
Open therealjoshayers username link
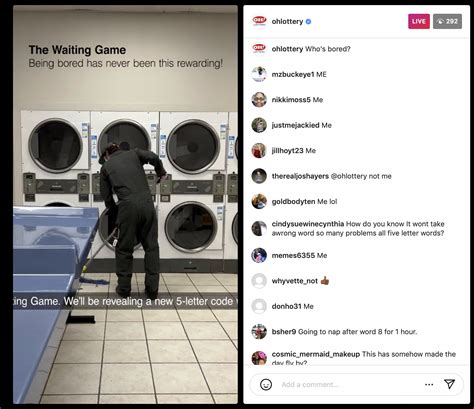tap(300, 176)
